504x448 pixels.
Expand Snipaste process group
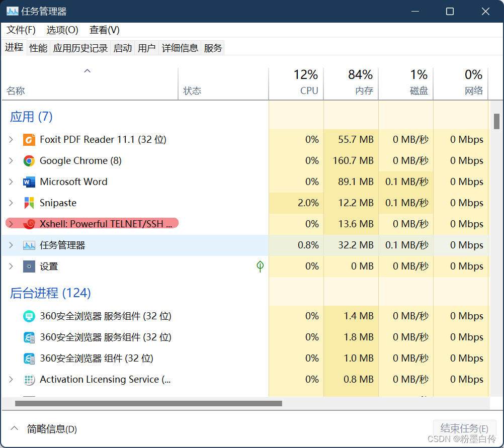pyautogui.click(x=11, y=203)
